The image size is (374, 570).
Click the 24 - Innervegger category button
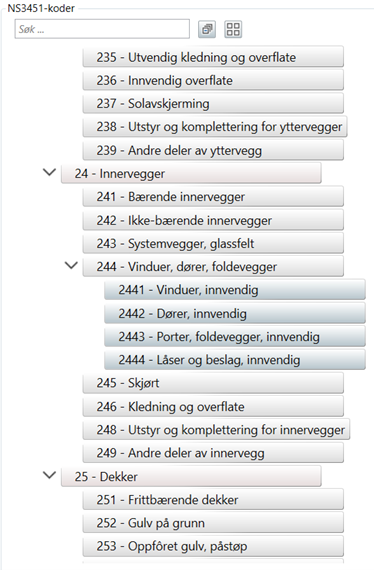191,173
